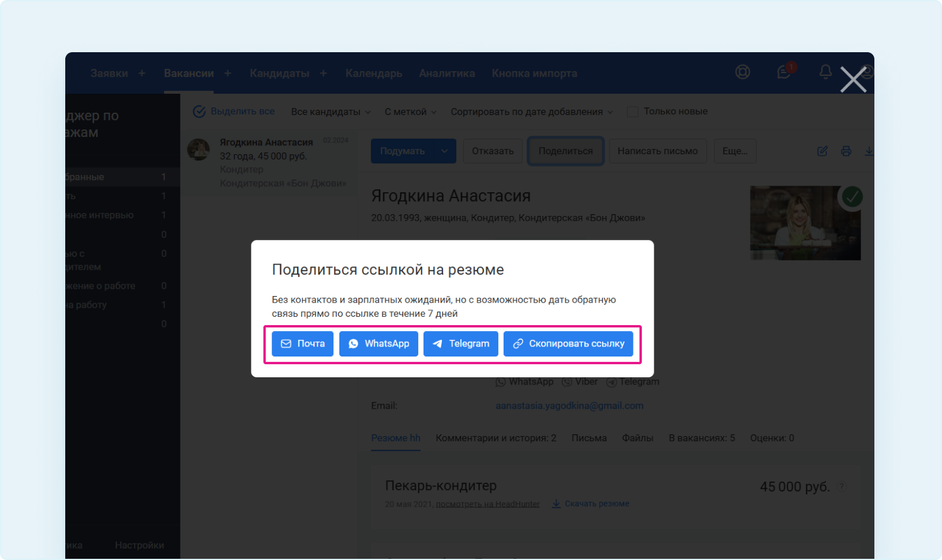Open Настройки in sidebar footer
The width and height of the screenshot is (942, 560).
point(139,545)
